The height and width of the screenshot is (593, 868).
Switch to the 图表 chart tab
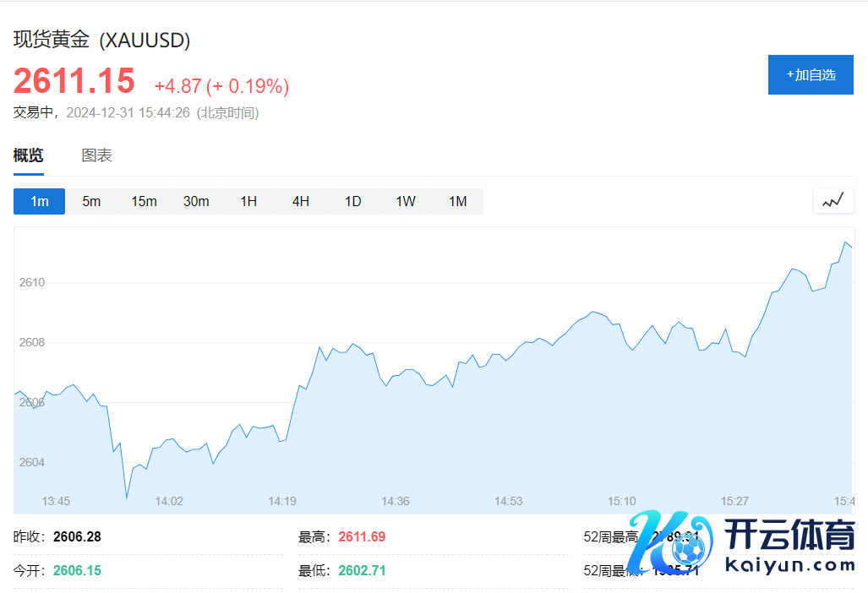pyautogui.click(x=96, y=155)
